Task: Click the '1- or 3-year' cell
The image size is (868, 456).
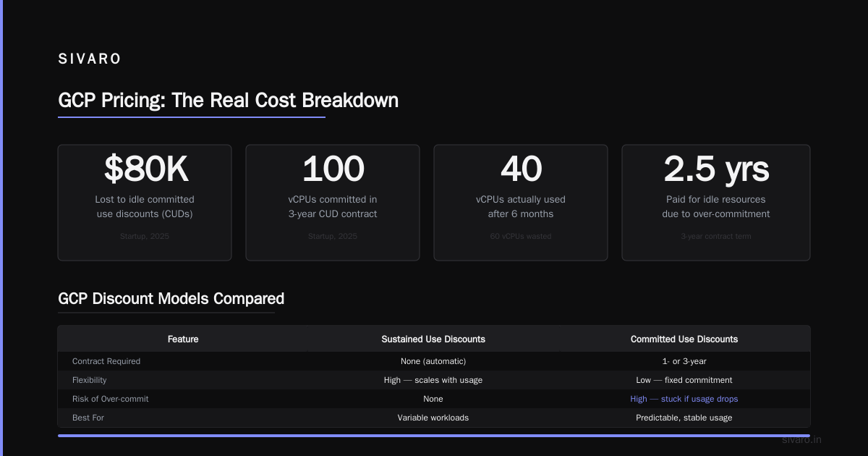Action: (x=684, y=361)
